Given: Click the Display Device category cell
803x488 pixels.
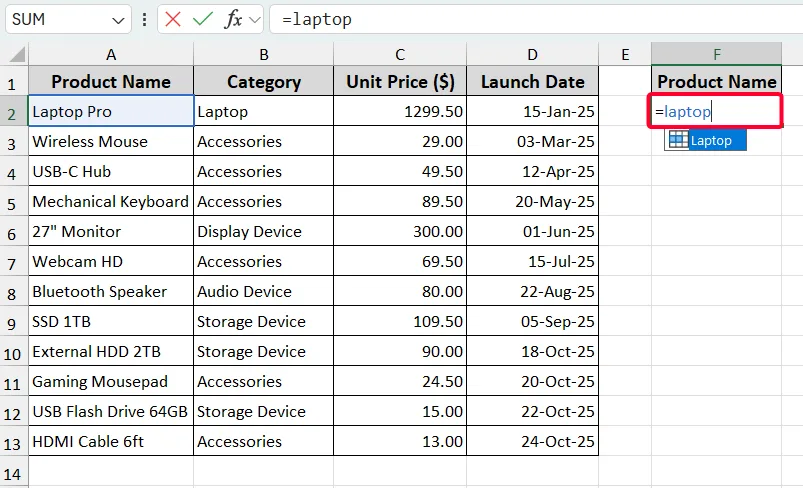Looking at the screenshot, I should [x=264, y=231].
